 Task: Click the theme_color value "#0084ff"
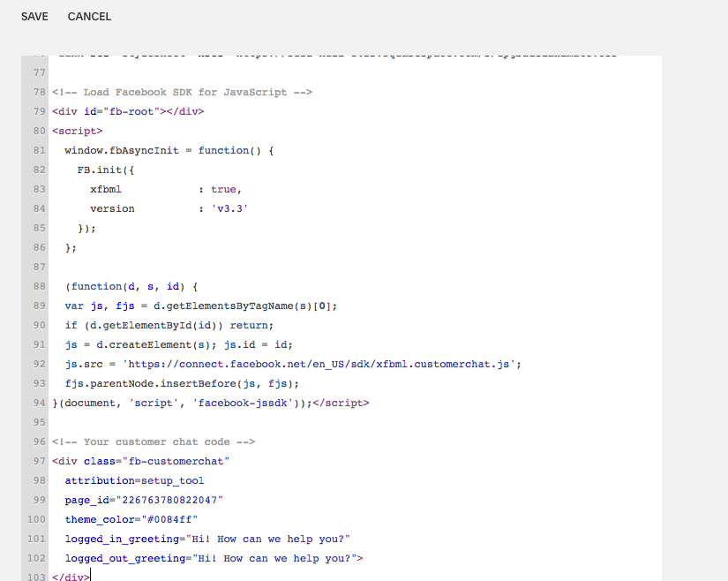coord(169,520)
